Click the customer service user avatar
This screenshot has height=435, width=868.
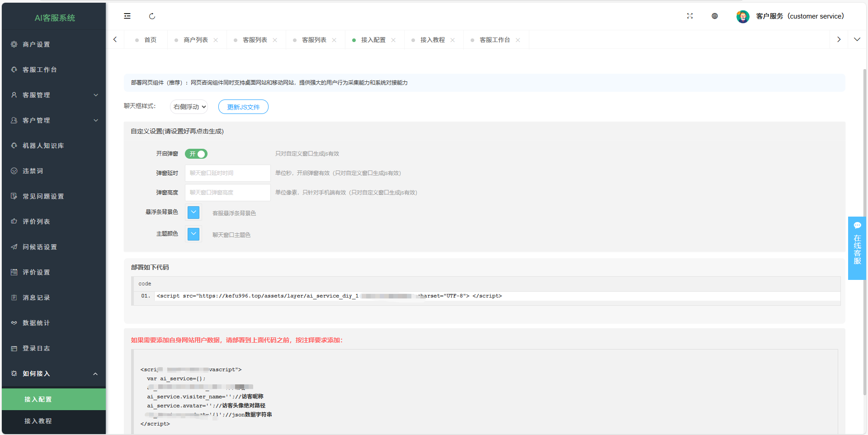pos(742,17)
